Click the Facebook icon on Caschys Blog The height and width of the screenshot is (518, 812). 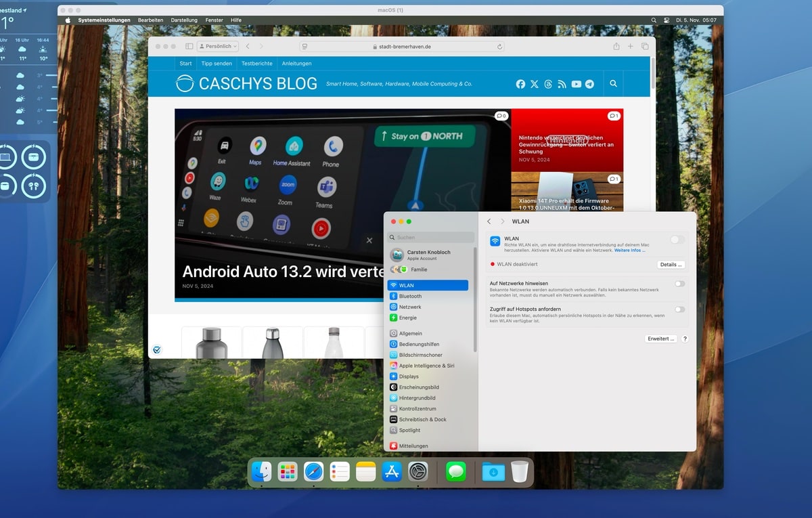pos(520,84)
